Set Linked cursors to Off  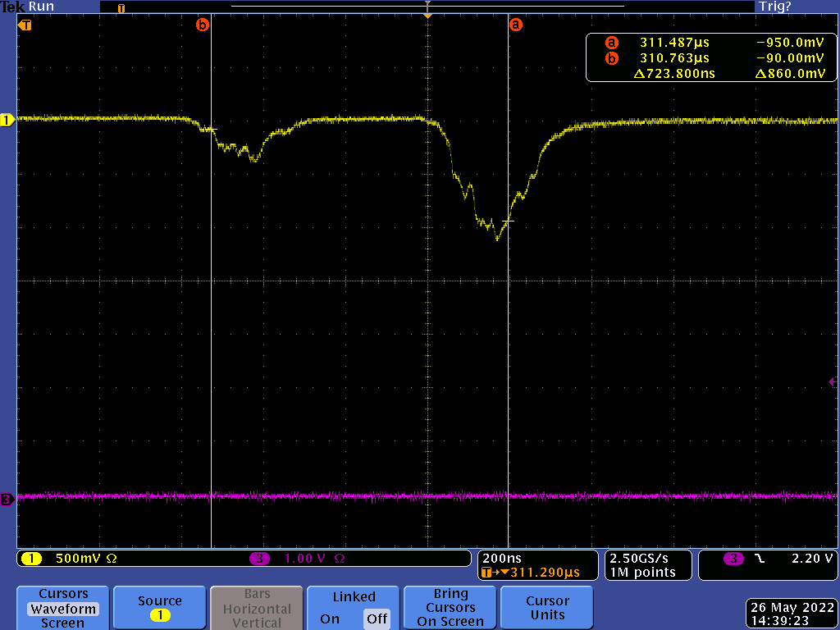(377, 619)
